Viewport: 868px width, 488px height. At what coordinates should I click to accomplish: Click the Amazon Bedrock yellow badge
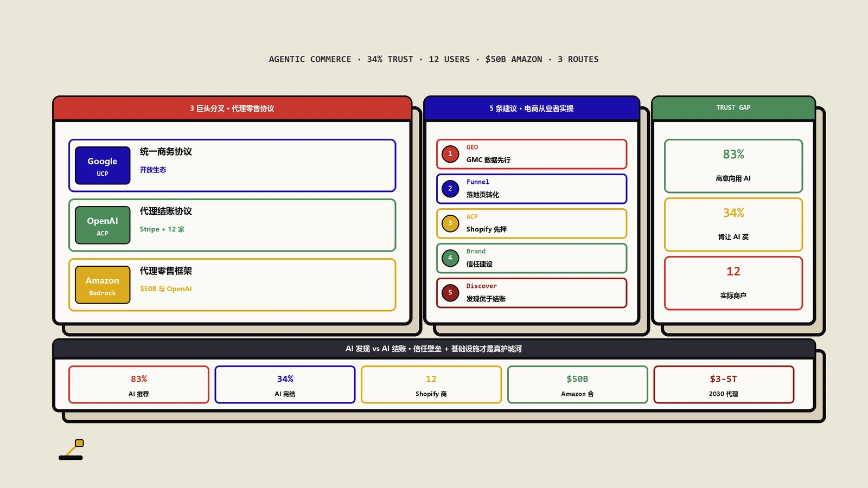pos(103,285)
